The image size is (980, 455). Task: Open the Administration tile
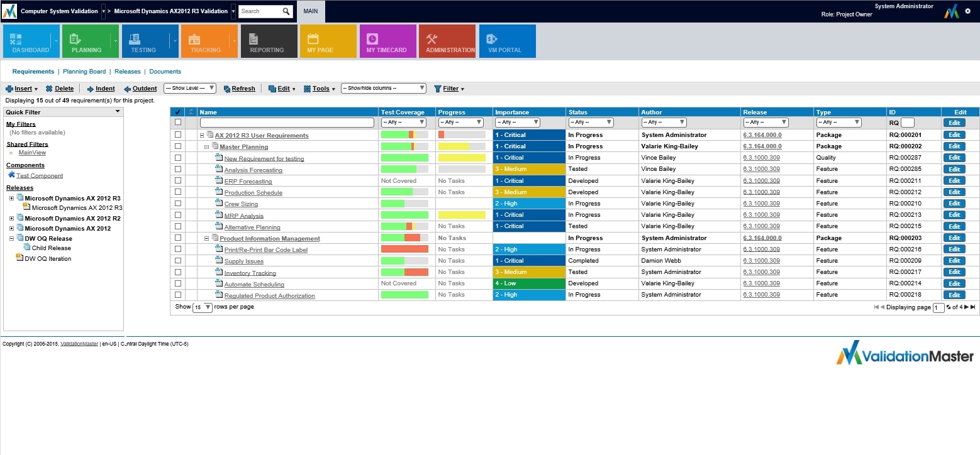click(x=447, y=41)
